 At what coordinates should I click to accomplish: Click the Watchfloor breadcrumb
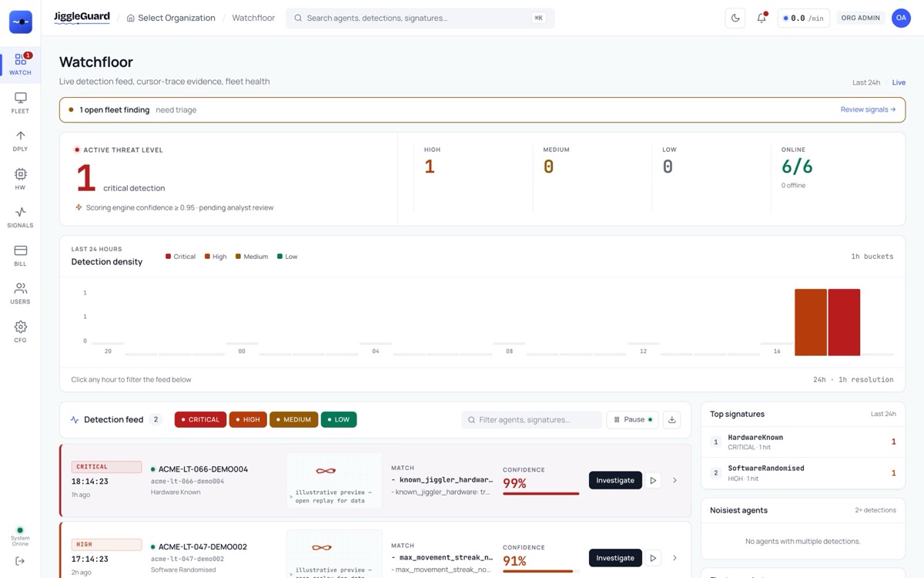253,18
